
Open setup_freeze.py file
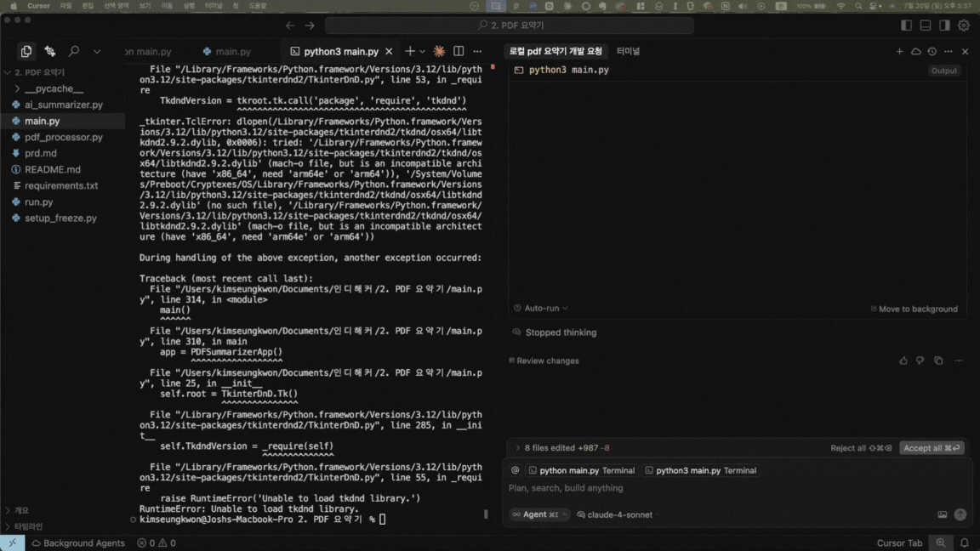(62, 218)
